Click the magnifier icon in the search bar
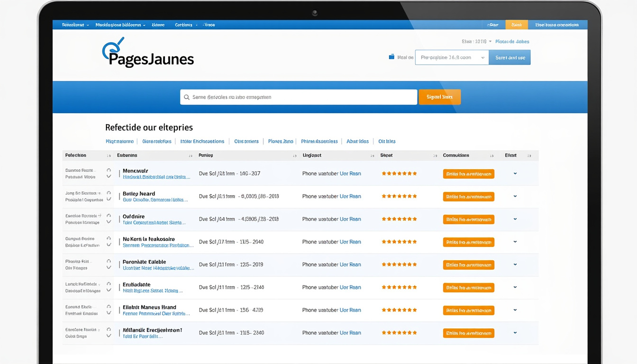The width and height of the screenshot is (637, 364). [187, 97]
